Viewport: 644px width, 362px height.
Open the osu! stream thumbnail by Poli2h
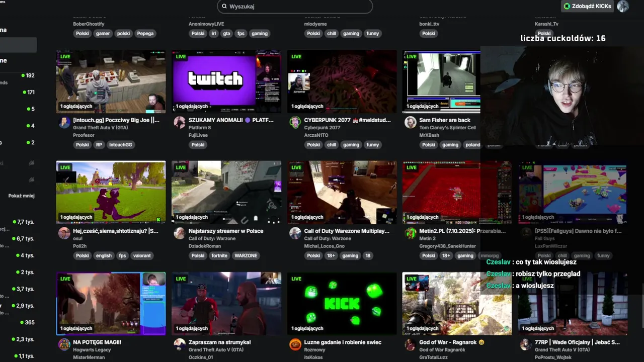click(111, 192)
